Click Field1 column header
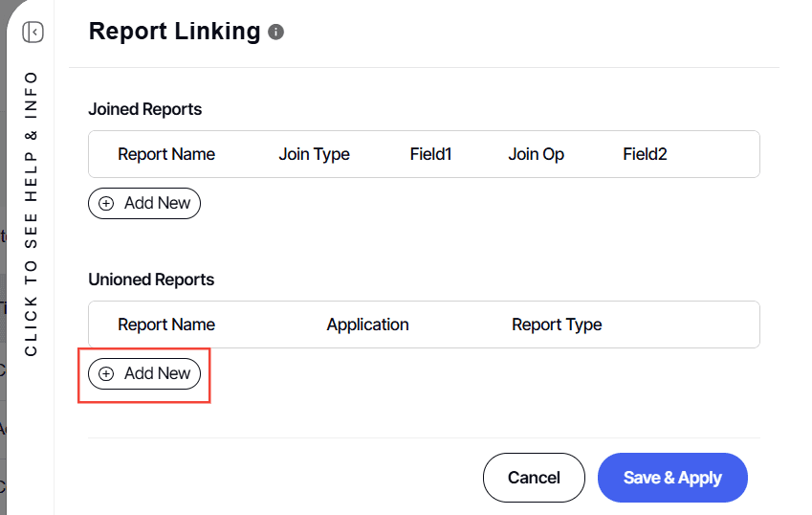Image resolution: width=812 pixels, height=515 pixels. point(430,154)
